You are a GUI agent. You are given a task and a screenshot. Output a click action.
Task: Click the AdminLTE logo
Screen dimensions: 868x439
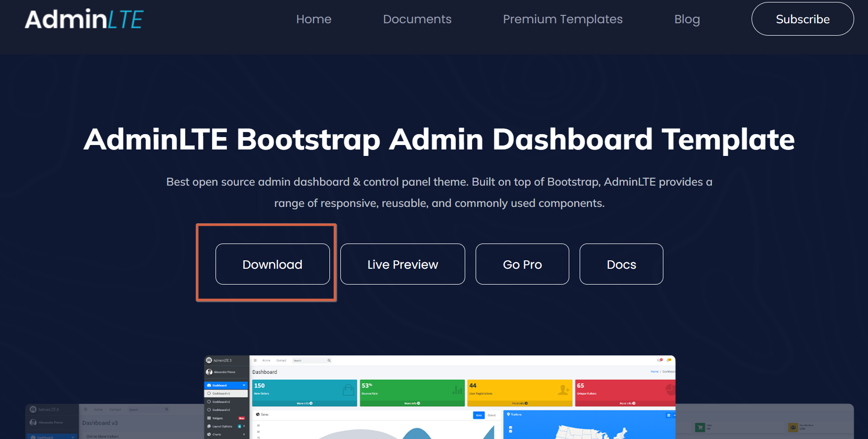84,19
